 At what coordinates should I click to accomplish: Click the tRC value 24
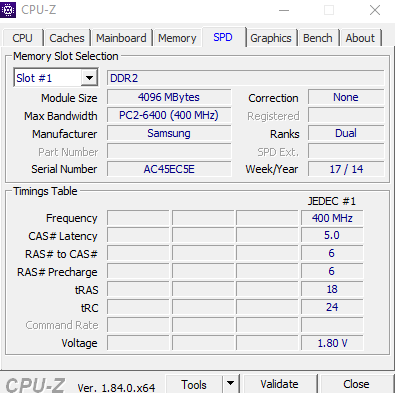[x=332, y=307]
